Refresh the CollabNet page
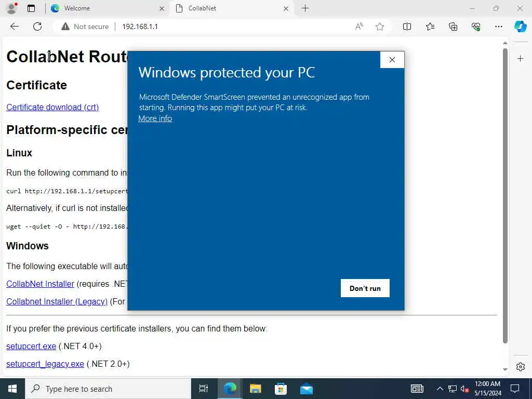This screenshot has width=532, height=399. click(x=37, y=26)
